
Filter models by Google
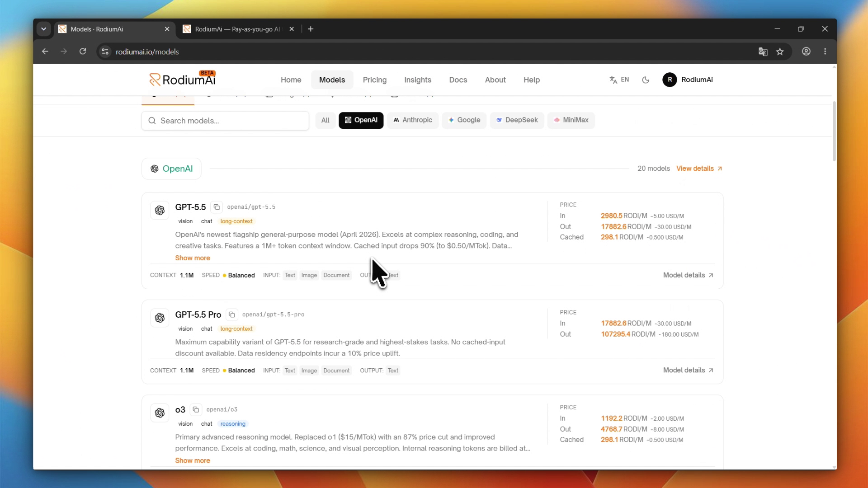click(x=464, y=120)
